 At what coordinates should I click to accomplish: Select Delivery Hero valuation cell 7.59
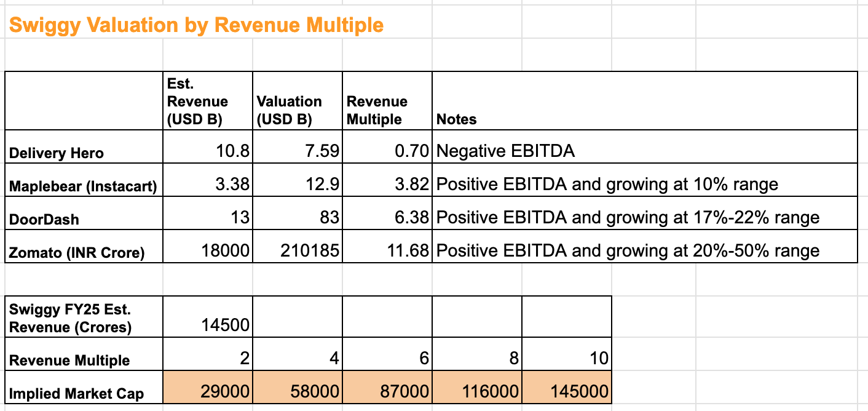pos(298,146)
